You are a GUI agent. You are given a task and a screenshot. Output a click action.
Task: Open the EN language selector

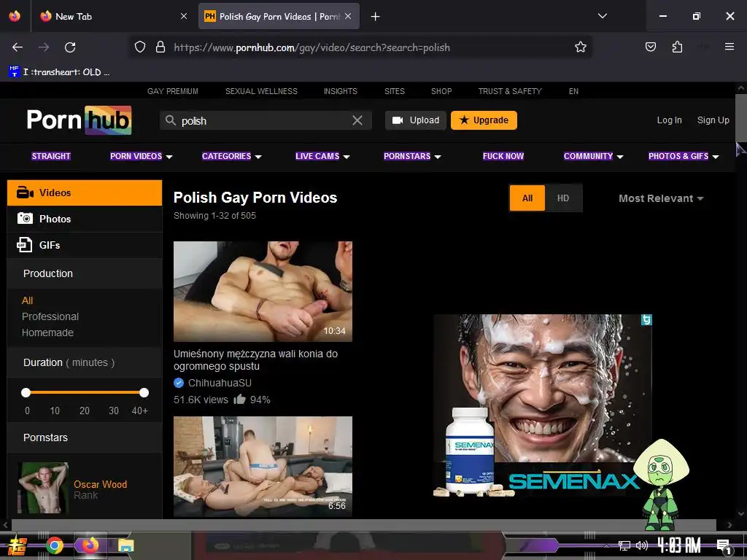coord(573,91)
